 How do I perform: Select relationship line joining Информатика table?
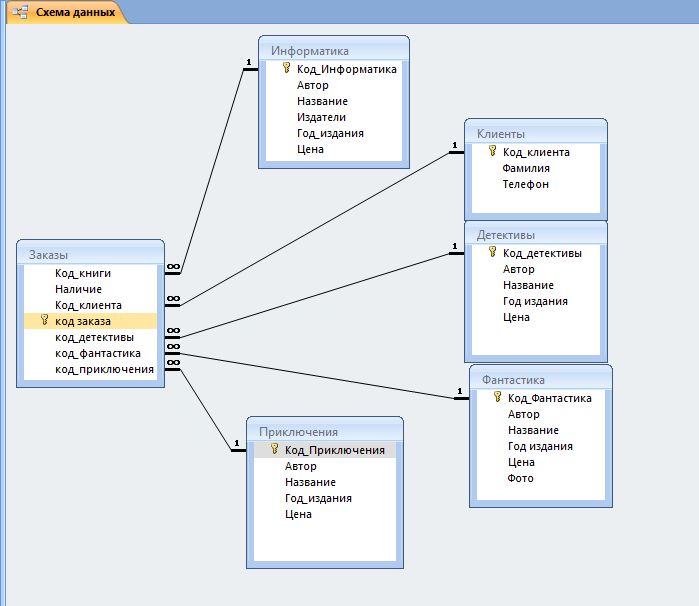213,170
